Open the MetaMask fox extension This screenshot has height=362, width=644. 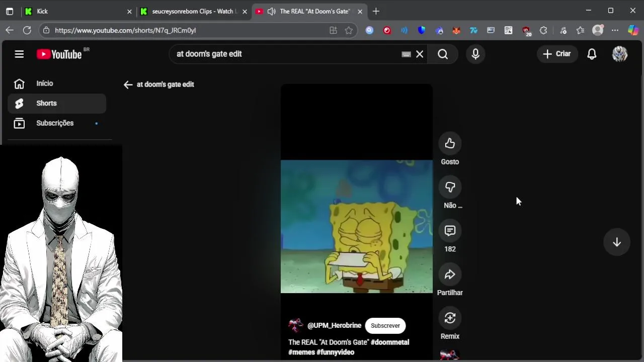(456, 30)
